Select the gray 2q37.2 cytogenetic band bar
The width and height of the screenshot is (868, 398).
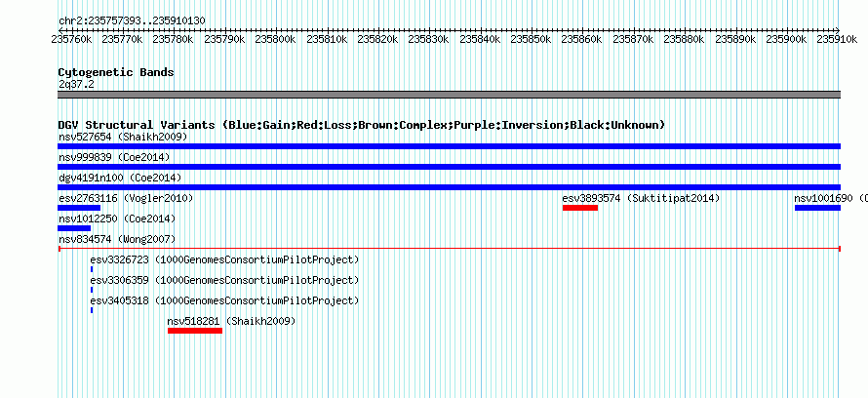click(449, 95)
